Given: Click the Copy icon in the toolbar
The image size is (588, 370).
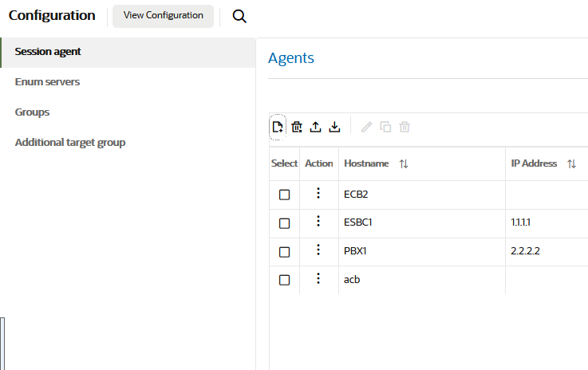Looking at the screenshot, I should pos(385,127).
